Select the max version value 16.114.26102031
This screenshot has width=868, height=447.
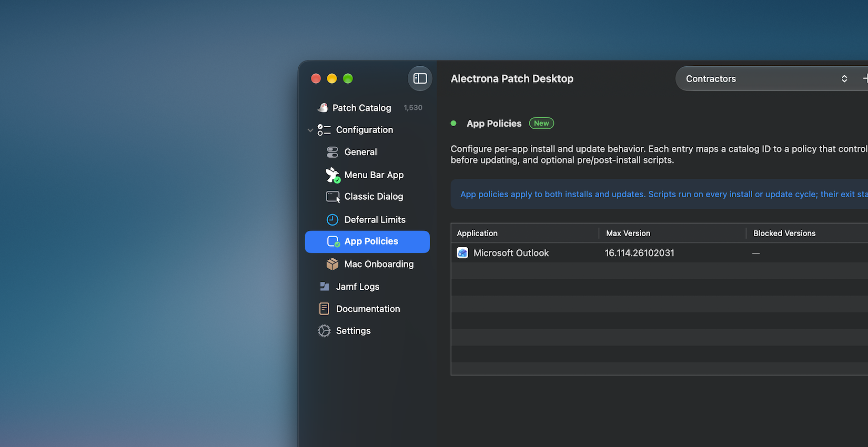[x=639, y=253]
